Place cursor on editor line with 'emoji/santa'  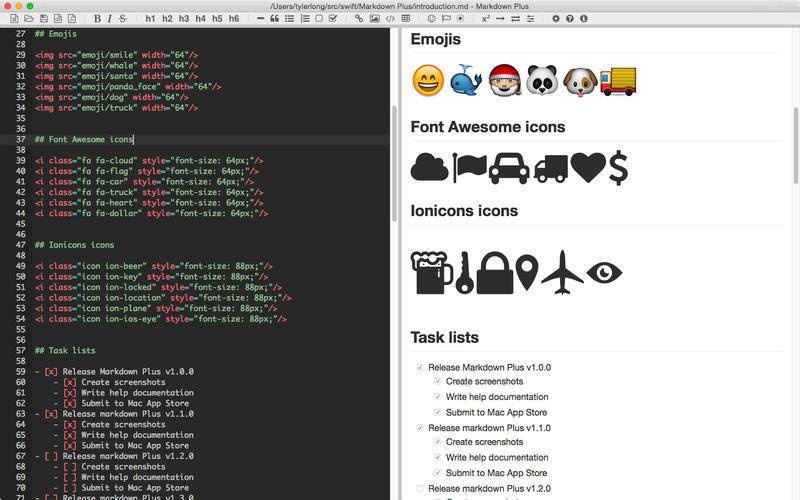click(116, 76)
